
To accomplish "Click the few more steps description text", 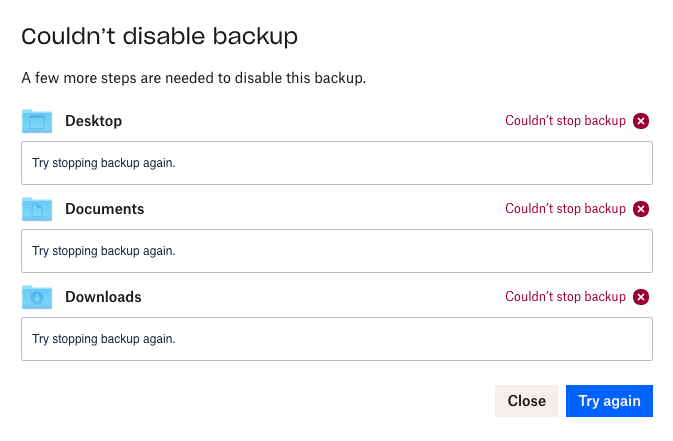I will click(193, 78).
